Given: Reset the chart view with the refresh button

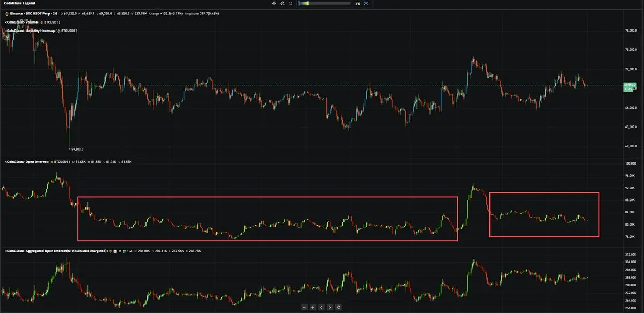Looking at the screenshot, I should (339, 307).
